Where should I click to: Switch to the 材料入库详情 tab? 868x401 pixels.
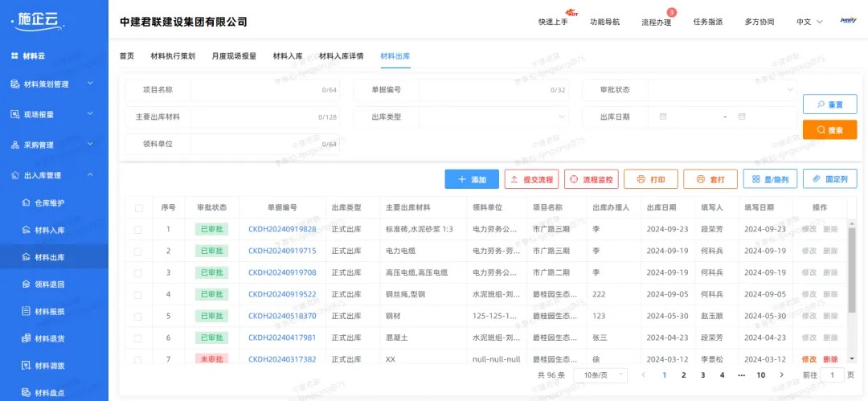coord(341,56)
